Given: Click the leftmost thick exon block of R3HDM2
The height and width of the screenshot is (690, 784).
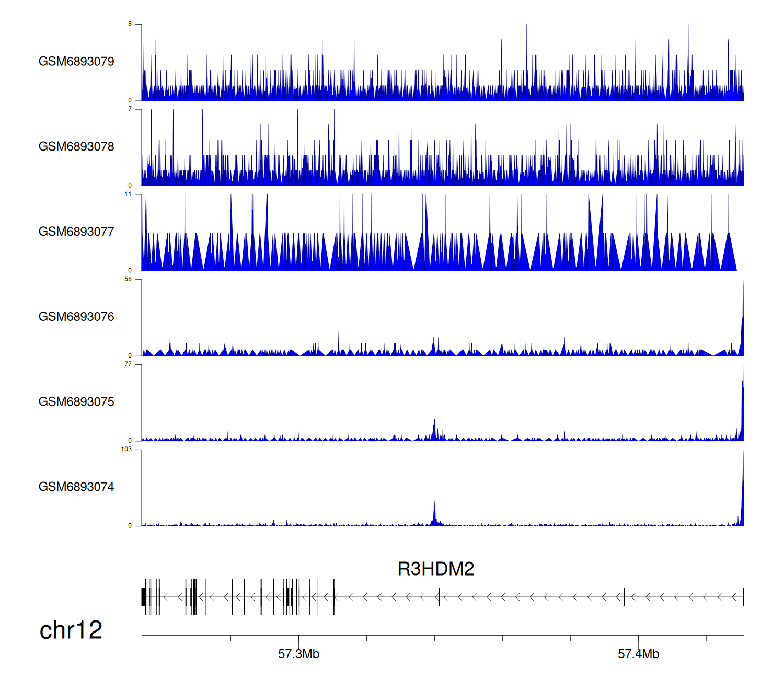Looking at the screenshot, I should (x=144, y=597).
